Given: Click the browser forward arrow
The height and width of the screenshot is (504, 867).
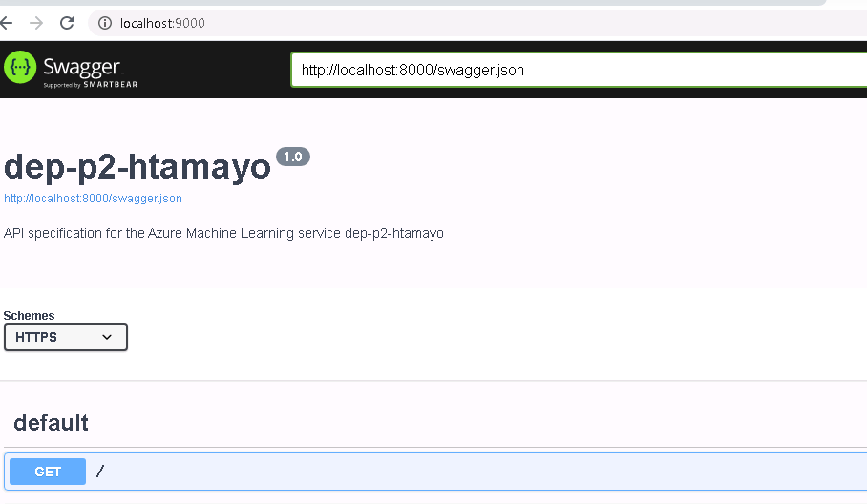Looking at the screenshot, I should pyautogui.click(x=36, y=23).
